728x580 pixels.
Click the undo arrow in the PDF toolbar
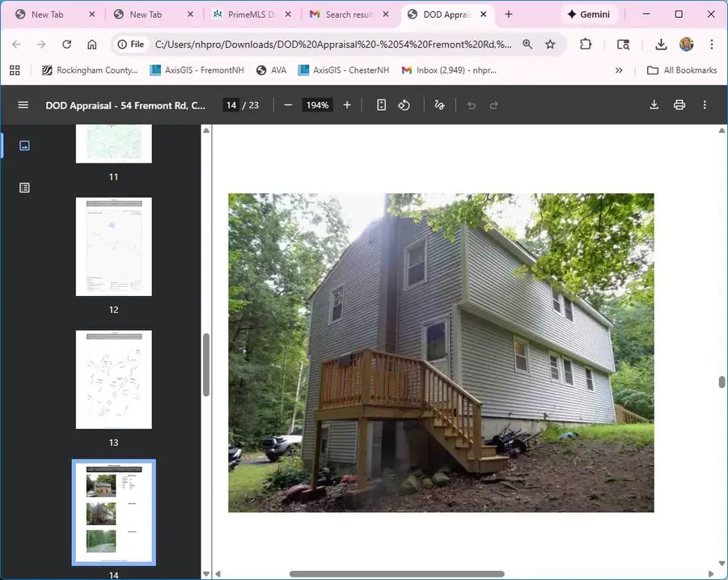(x=471, y=104)
